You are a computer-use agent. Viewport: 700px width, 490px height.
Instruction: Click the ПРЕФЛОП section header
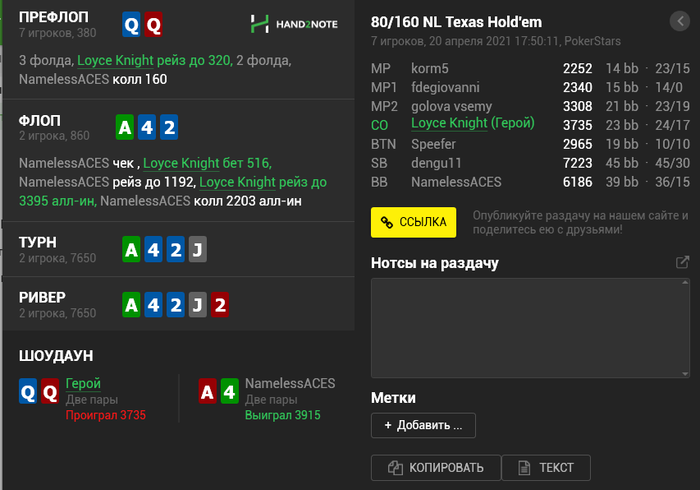[54, 17]
